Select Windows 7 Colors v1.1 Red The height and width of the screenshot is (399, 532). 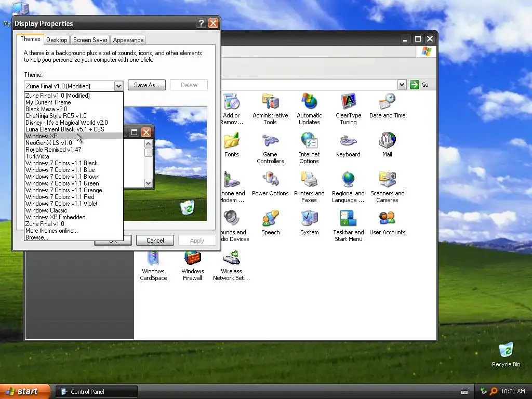coord(74,197)
